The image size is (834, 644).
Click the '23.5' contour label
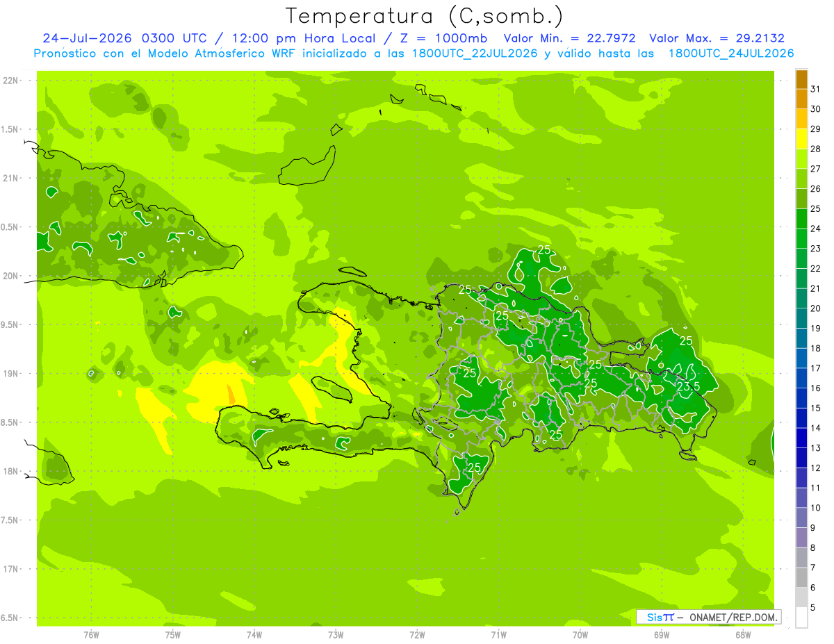coord(688,386)
